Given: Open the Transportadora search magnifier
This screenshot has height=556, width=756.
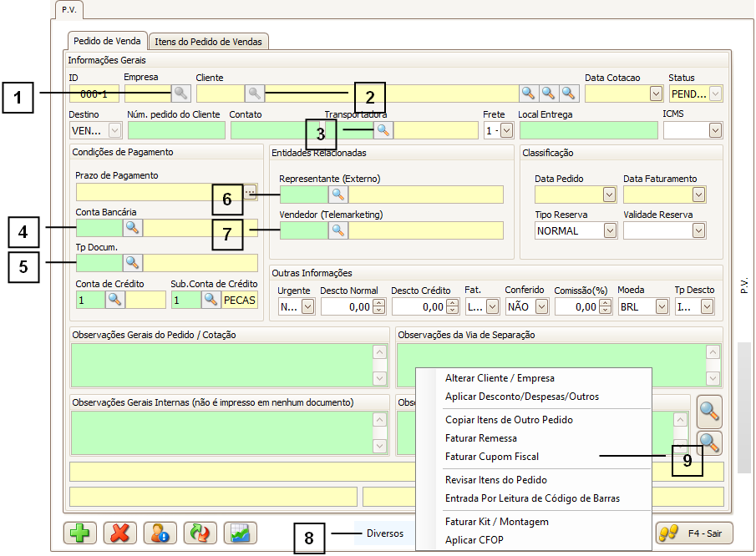Looking at the screenshot, I should 383,129.
